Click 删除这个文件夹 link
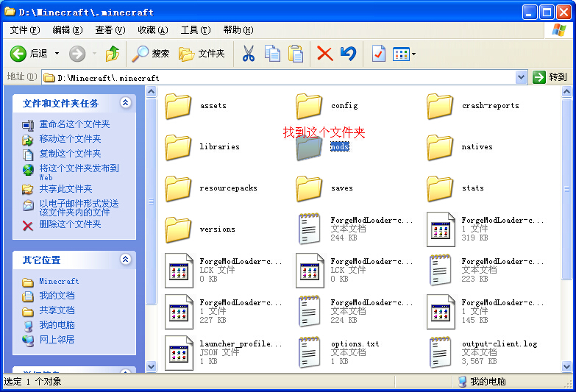The height and width of the screenshot is (392, 576). click(70, 224)
